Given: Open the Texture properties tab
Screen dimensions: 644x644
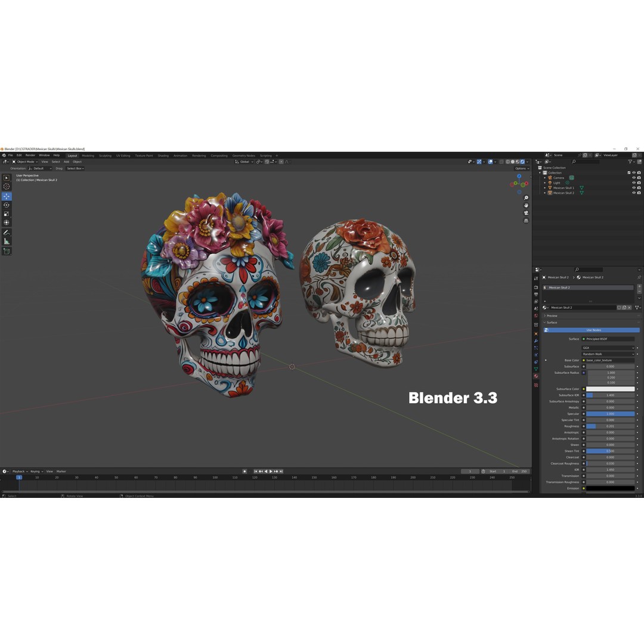Looking at the screenshot, I should [536, 385].
